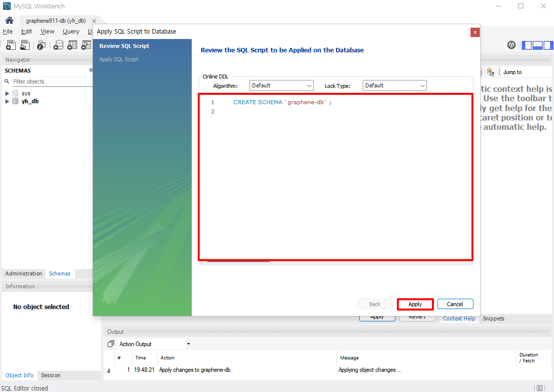554x392 pixels.
Task: Click the Action column header
Action: pos(168,358)
